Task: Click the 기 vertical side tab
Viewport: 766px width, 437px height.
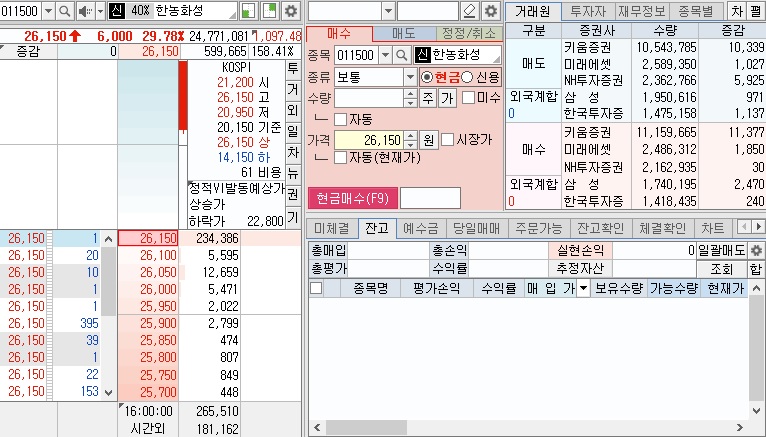Action: click(x=293, y=217)
